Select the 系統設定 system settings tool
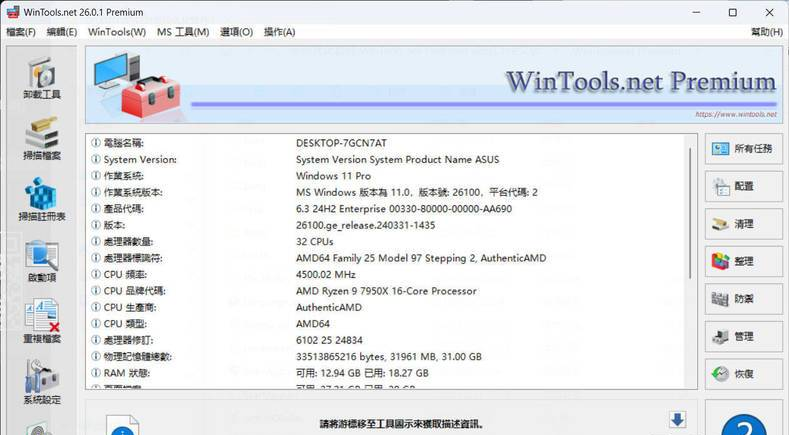Screen dimensions: 789x435 pos(41,383)
